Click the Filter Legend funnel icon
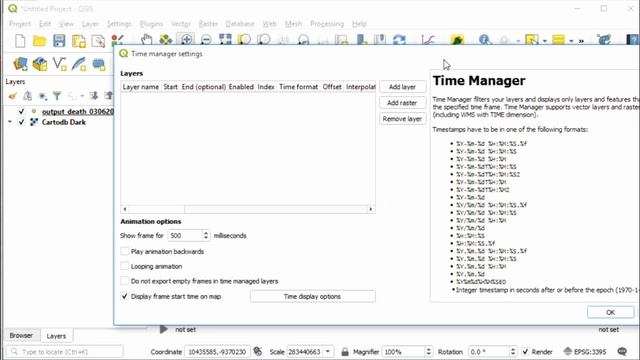This screenshot has width=640, height=360. 57,96
